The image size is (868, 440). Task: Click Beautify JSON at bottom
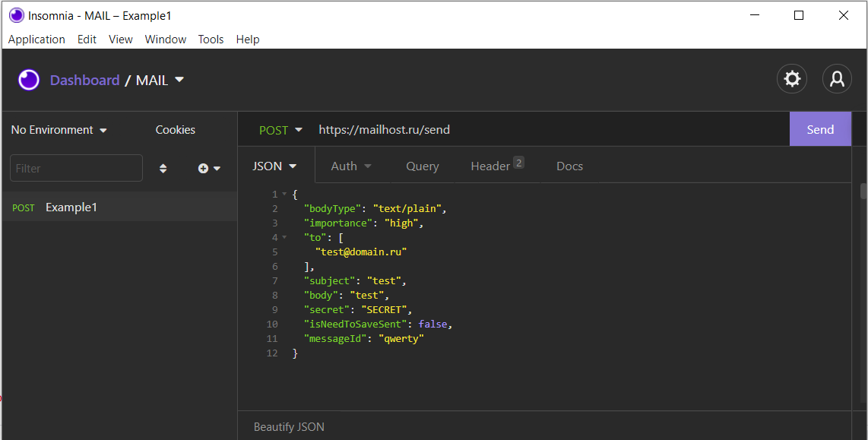[x=288, y=426]
